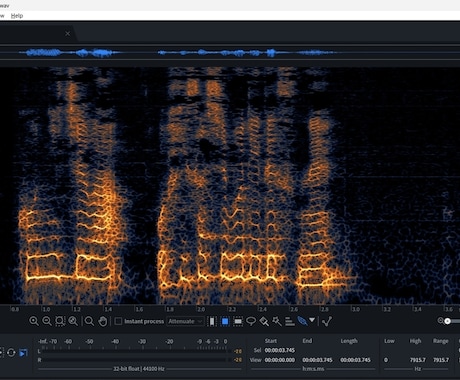Click the zoom out magnifier icon

point(47,321)
